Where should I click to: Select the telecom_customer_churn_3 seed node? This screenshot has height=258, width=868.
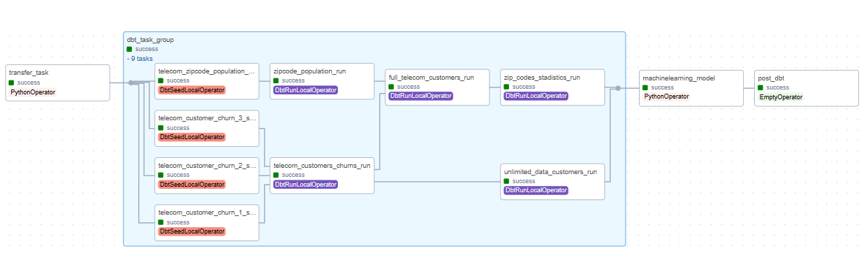pos(207,127)
